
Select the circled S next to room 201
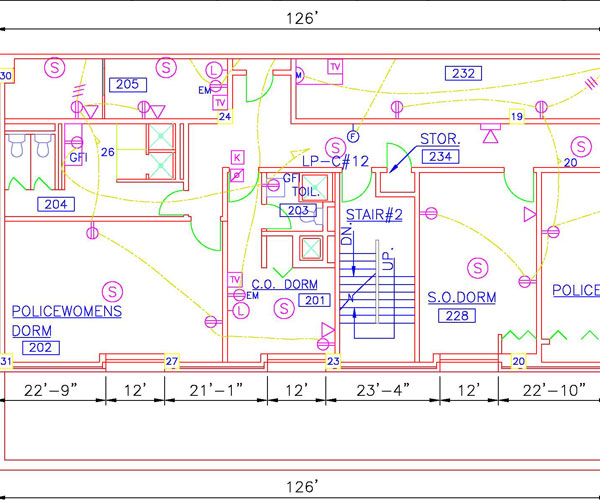click(x=284, y=308)
